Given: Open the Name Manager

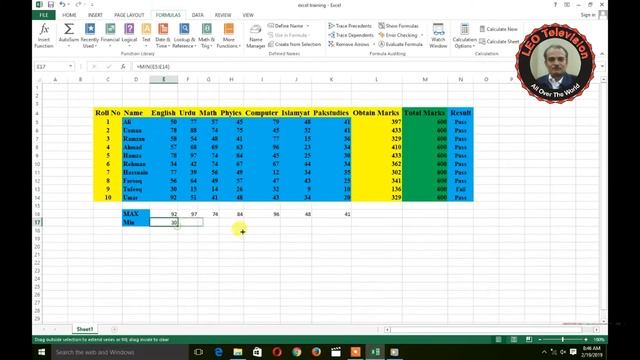Looking at the screenshot, I should tap(256, 36).
